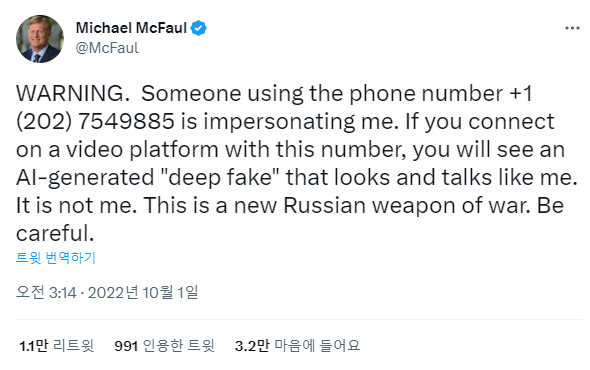This screenshot has height=370, width=590.
Task: Open the @McFaul handle link
Action: (107, 48)
